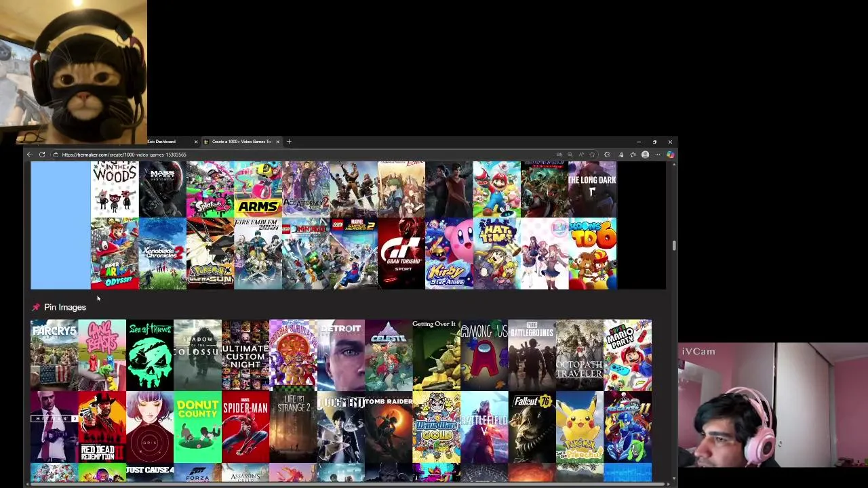Select the Night in the Woods cover
868x488 pixels.
(115, 189)
